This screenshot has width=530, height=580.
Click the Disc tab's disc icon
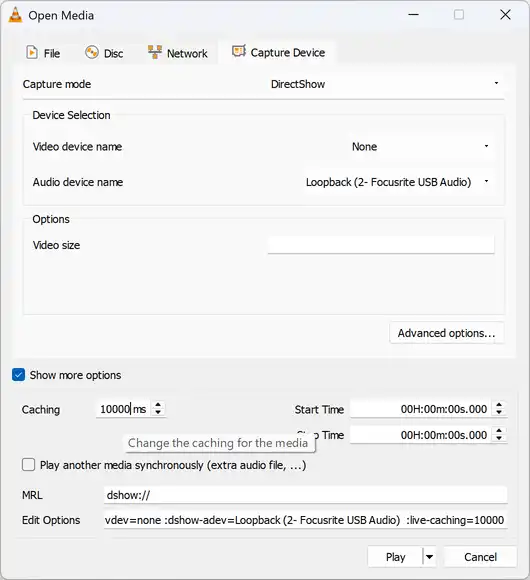92,53
